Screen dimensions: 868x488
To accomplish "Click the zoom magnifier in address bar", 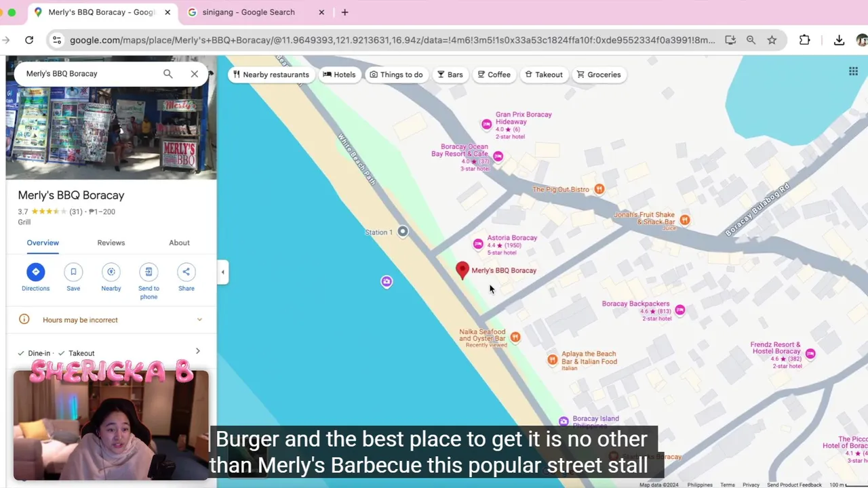I will 751,40.
